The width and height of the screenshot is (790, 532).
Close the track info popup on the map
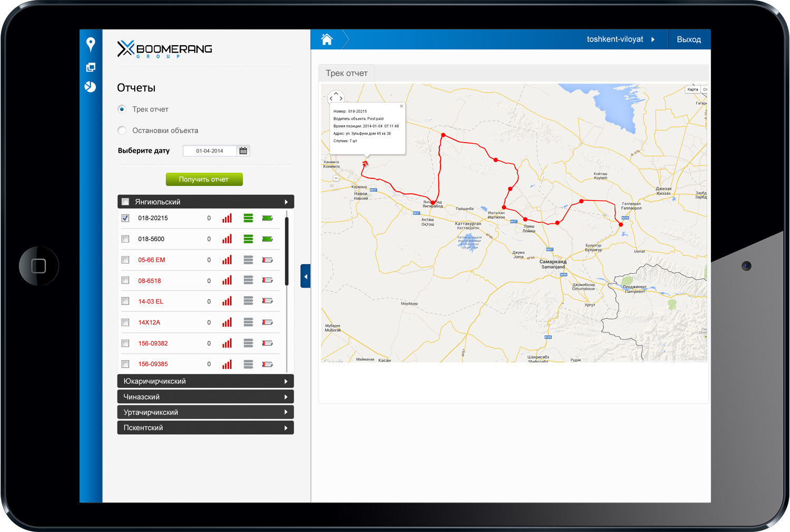point(401,106)
